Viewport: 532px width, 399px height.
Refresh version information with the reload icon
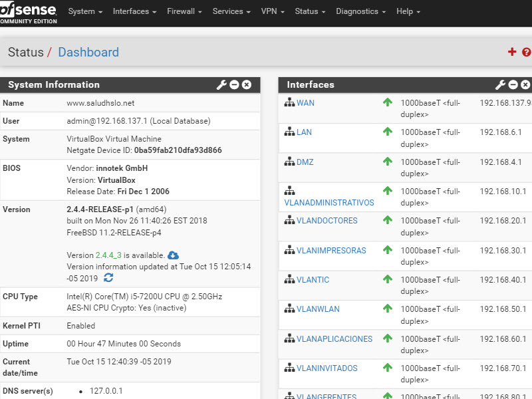click(x=108, y=278)
